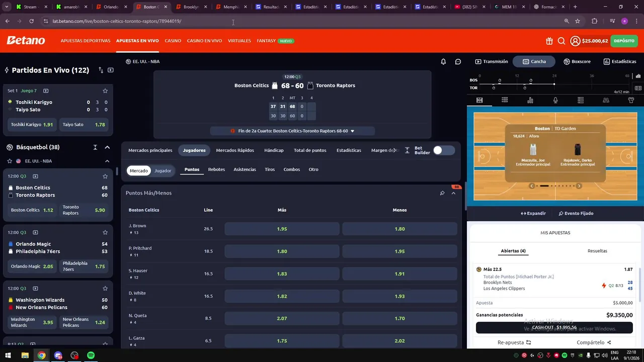Click the sort arrows next to Partidos En Vivo
The width and height of the screenshot is (644, 362).
coord(101,70)
